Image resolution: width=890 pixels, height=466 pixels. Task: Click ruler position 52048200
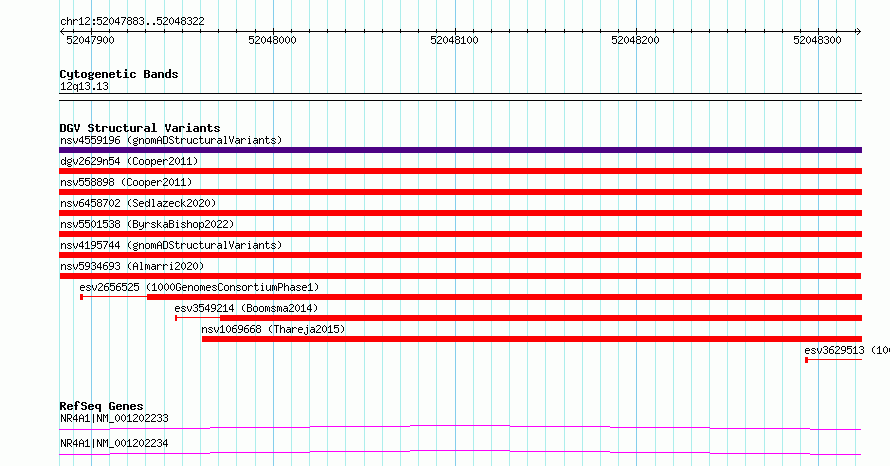[x=636, y=40]
